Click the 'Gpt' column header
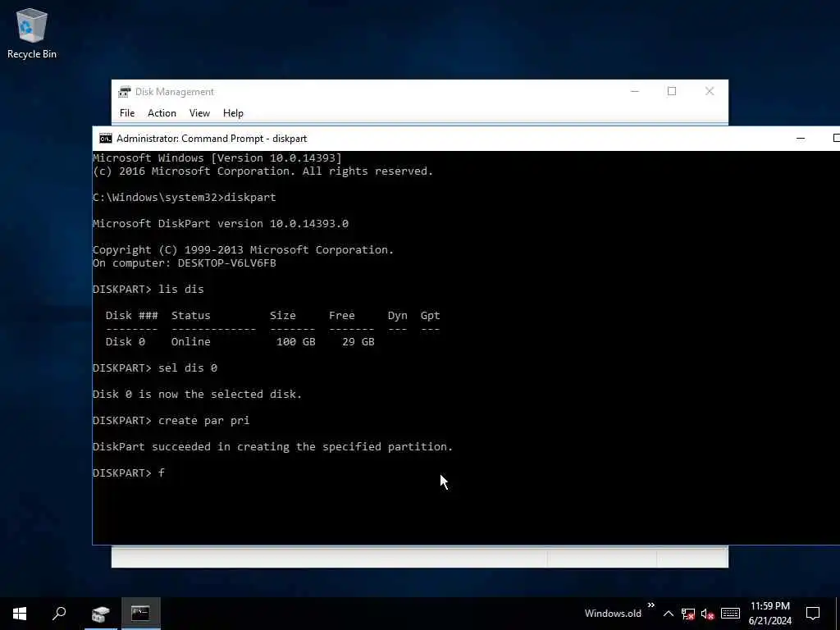The height and width of the screenshot is (630, 840). coord(430,316)
